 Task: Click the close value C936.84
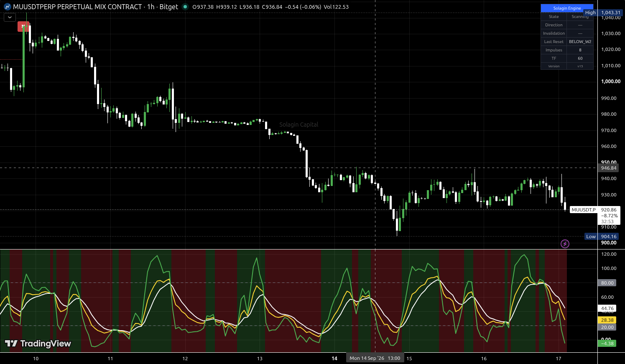(x=272, y=7)
